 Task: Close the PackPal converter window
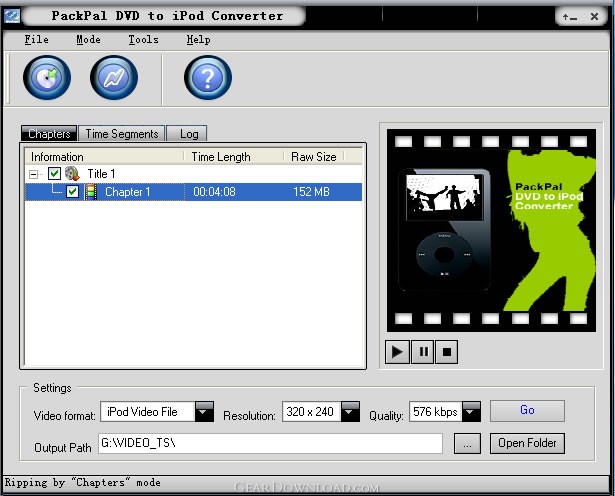pos(594,16)
